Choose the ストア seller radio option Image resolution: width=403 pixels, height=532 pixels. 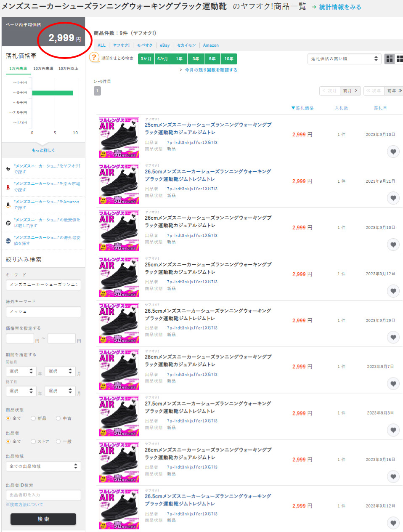click(x=33, y=442)
